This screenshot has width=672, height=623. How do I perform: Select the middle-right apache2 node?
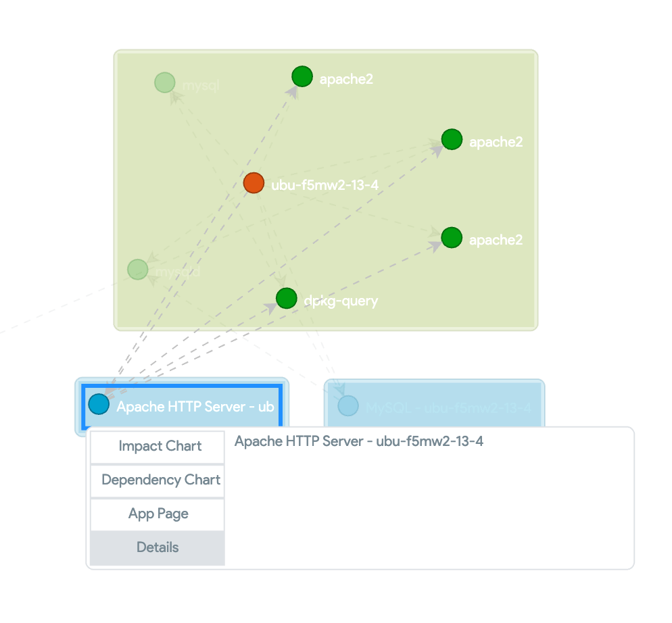coord(451,139)
